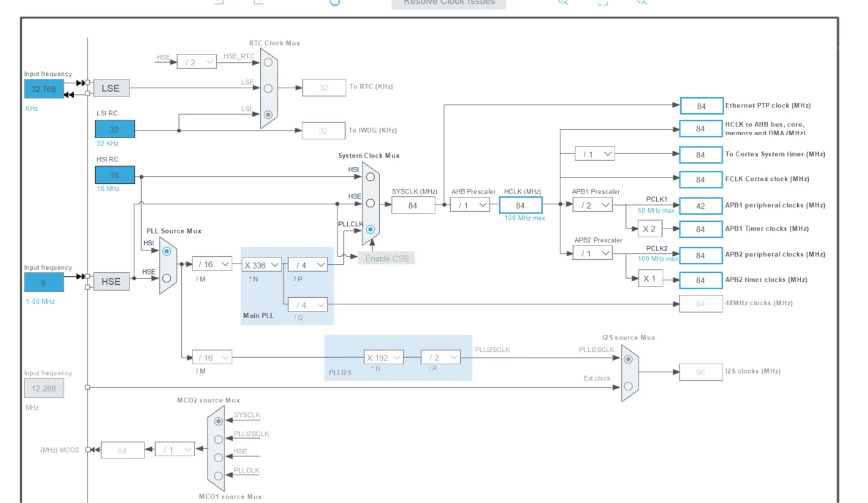
Task: Click the '1-50 MHz' HSE range text
Action: click(40, 302)
